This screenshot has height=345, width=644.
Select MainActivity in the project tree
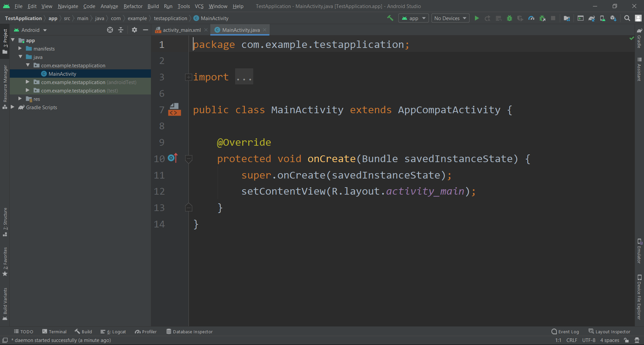[62, 74]
